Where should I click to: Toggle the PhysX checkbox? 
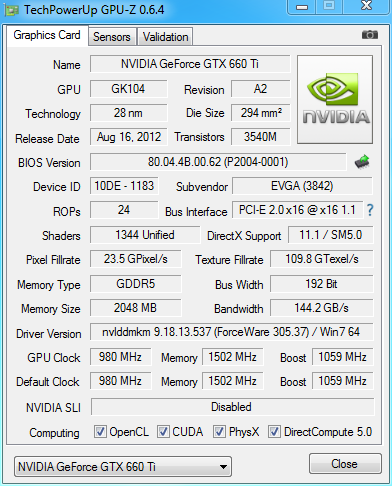point(219,432)
